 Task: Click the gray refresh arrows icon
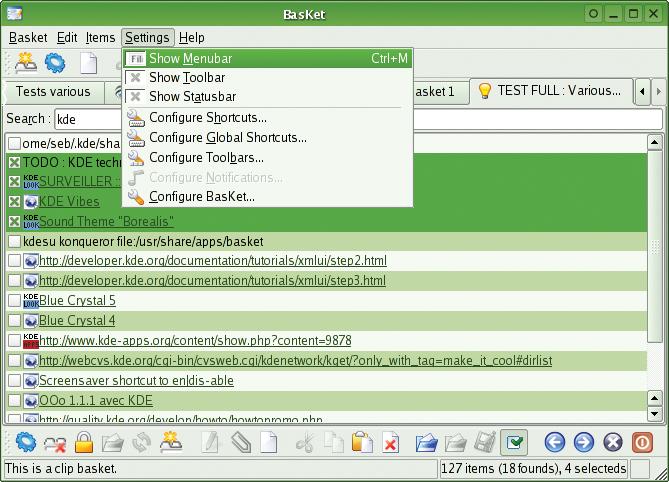tap(141, 442)
